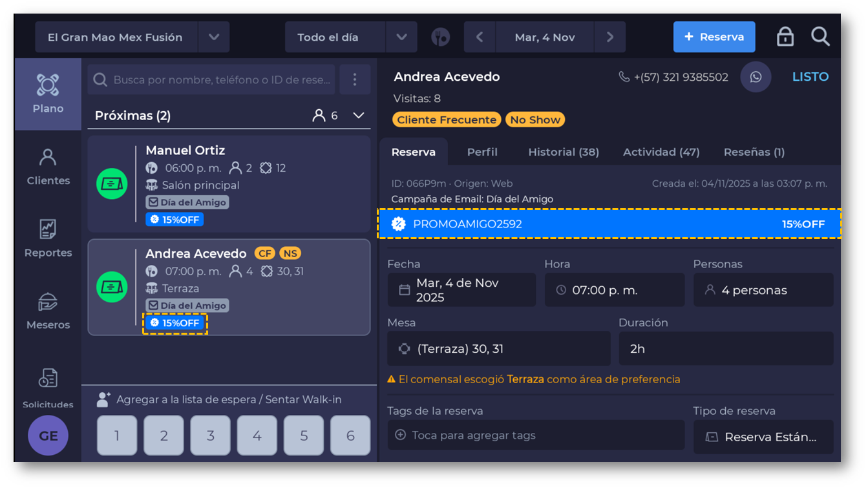Image resolution: width=868 pixels, height=493 pixels.
Task: Open the three-dot options menu
Action: [x=355, y=79]
